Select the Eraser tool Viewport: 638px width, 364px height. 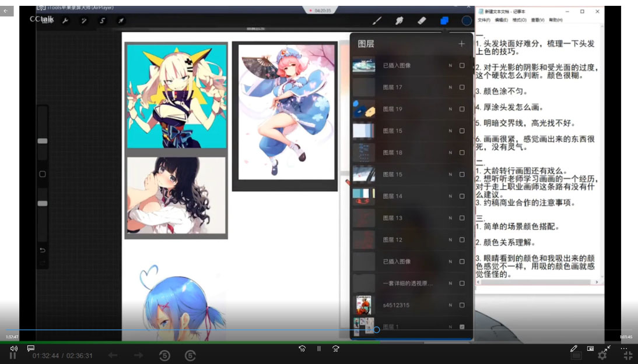[x=422, y=20]
